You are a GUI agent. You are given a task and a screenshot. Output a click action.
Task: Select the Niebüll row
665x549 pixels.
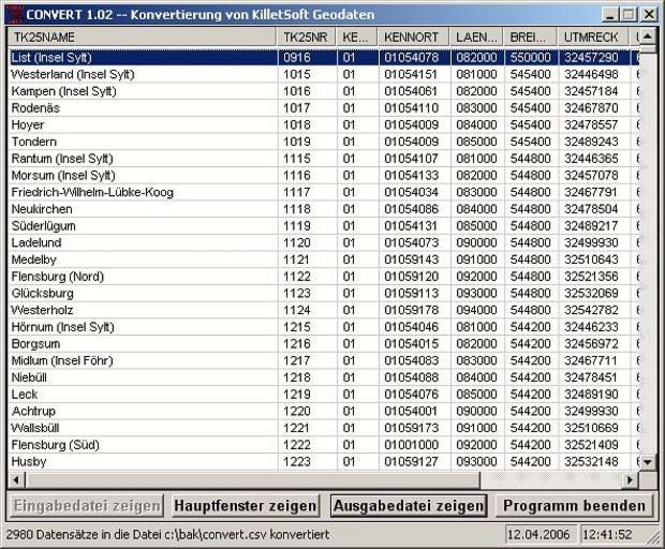[x=323, y=378]
